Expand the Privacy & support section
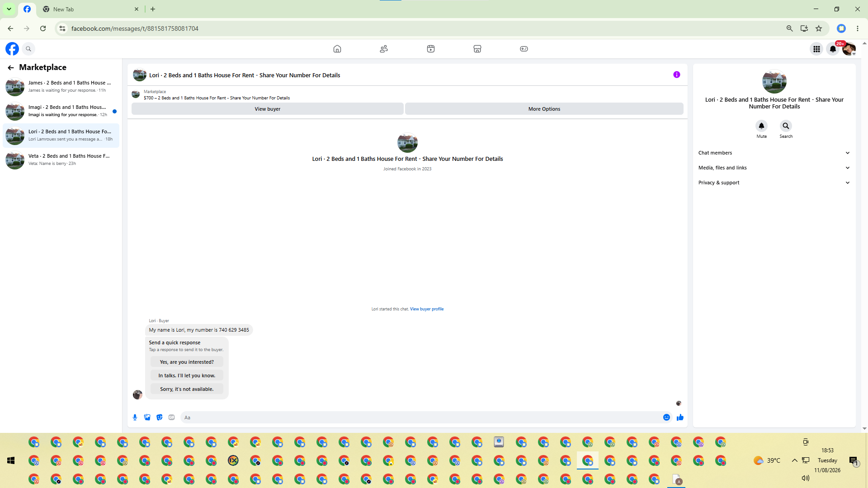The width and height of the screenshot is (868, 488). (774, 183)
